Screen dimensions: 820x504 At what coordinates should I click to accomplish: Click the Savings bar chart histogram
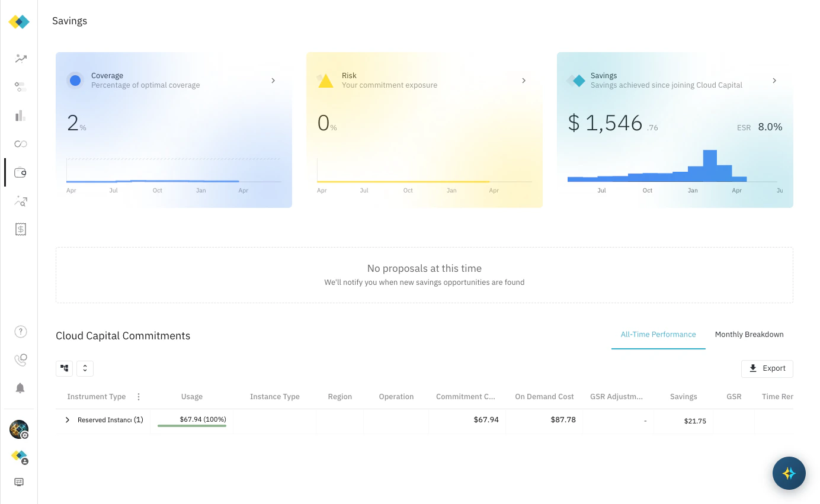(x=658, y=166)
